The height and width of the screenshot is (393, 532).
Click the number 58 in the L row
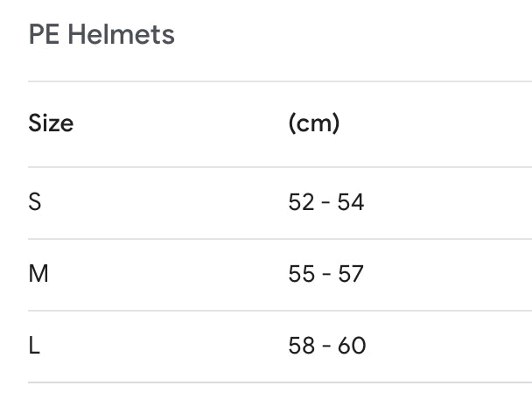[300, 346]
